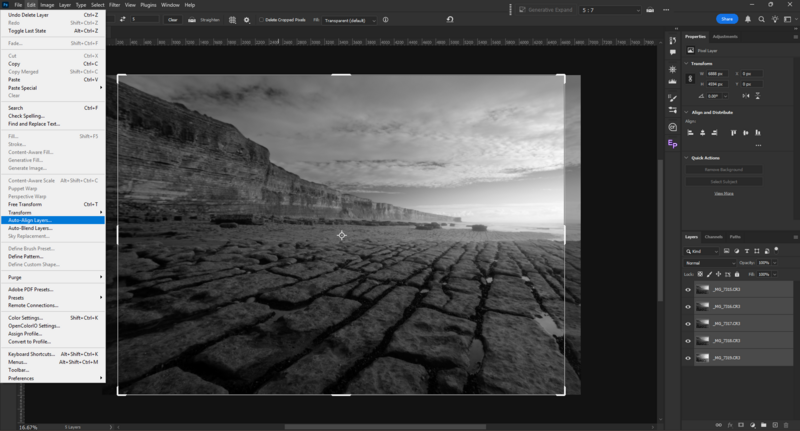The image size is (800, 431).
Task: Hide the _MG_7317.CR3 layer
Action: click(688, 324)
